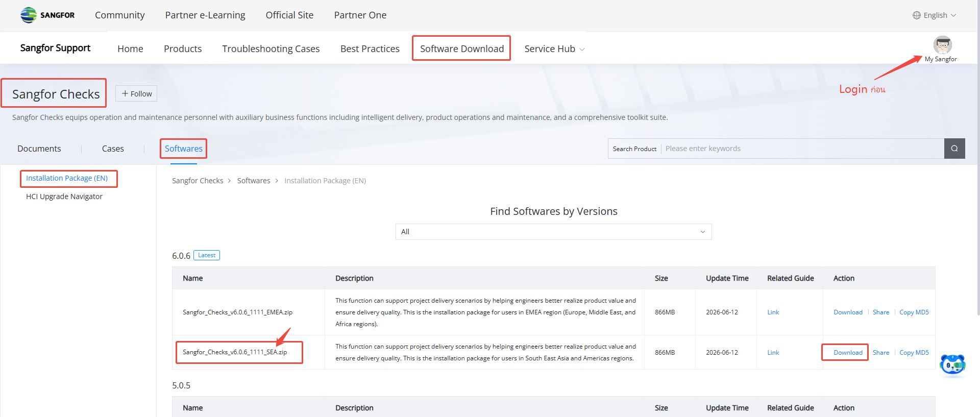This screenshot has width=980, height=417.
Task: Click the Softwares breadcrumb
Action: [x=254, y=181]
